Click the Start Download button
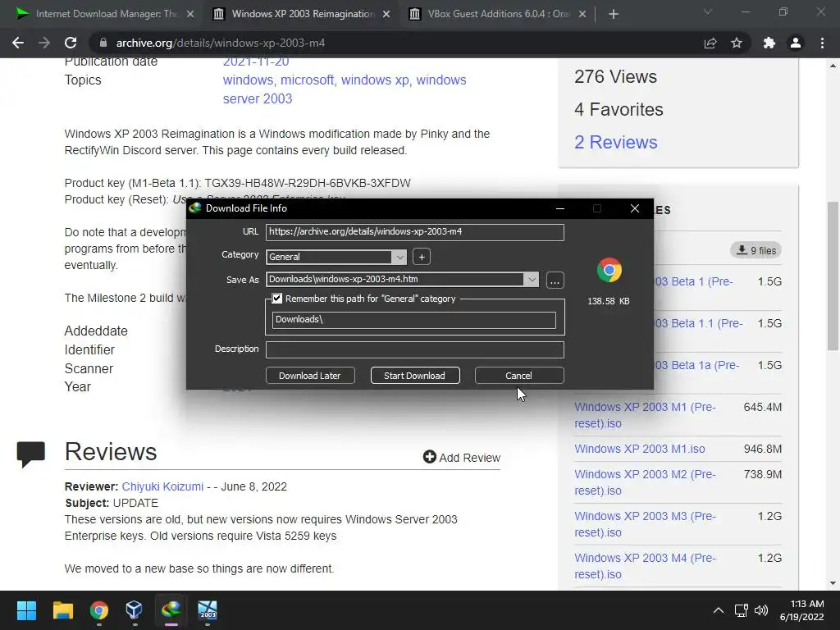 (414, 376)
